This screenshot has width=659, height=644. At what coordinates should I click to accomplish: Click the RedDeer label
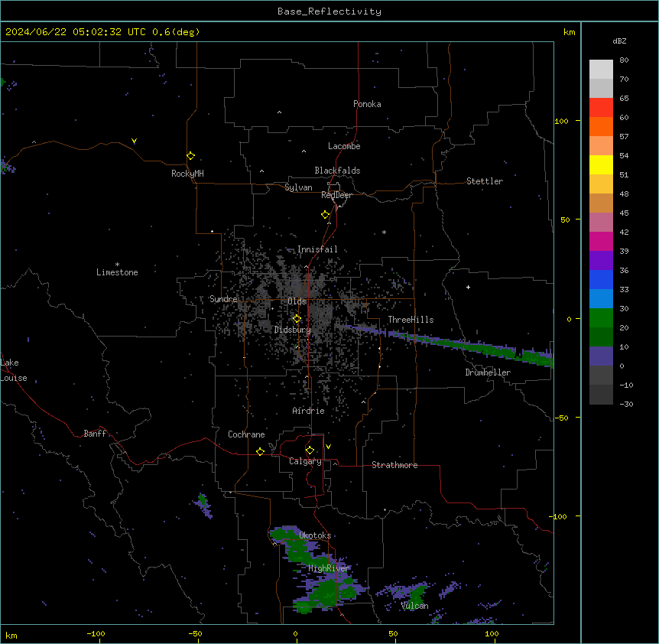coord(336,195)
